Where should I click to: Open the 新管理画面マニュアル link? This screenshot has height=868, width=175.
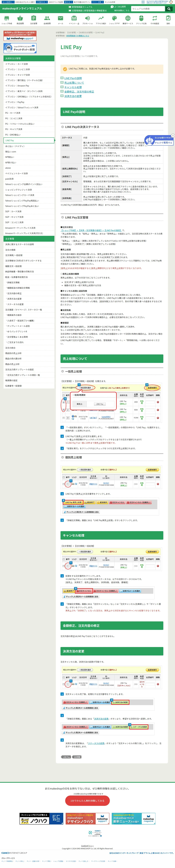tap(80, 7)
